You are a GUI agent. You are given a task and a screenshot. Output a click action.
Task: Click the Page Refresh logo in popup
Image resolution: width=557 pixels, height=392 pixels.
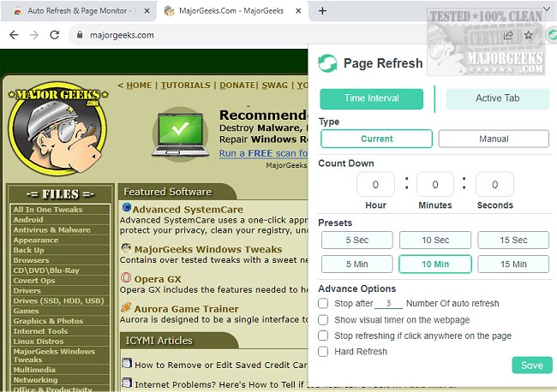327,63
